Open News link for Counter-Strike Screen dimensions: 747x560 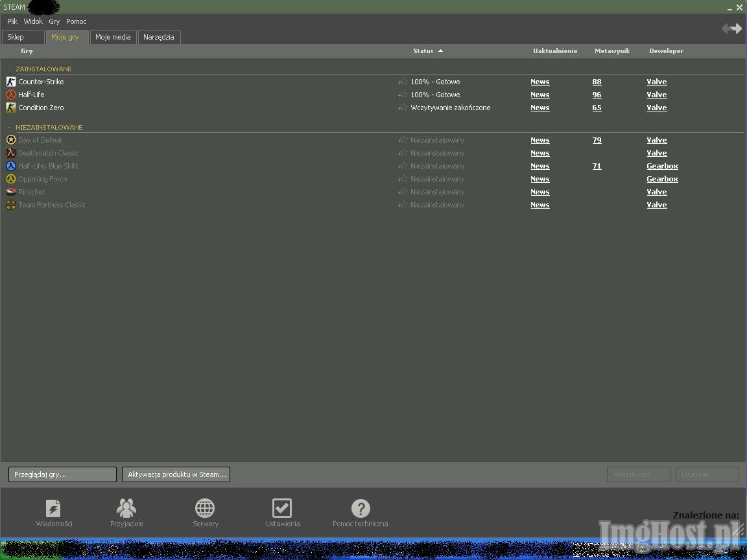(539, 82)
